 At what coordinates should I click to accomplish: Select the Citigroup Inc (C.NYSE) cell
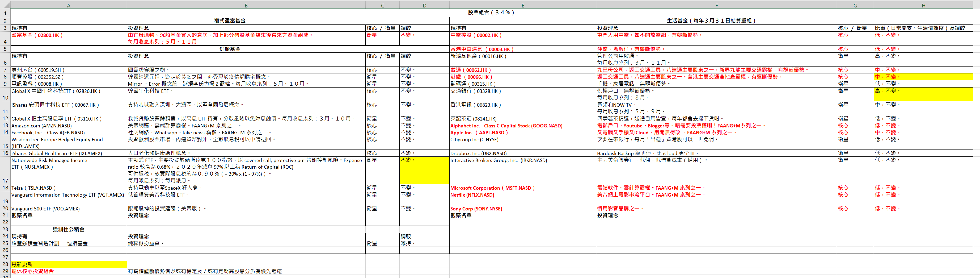[x=523, y=143]
